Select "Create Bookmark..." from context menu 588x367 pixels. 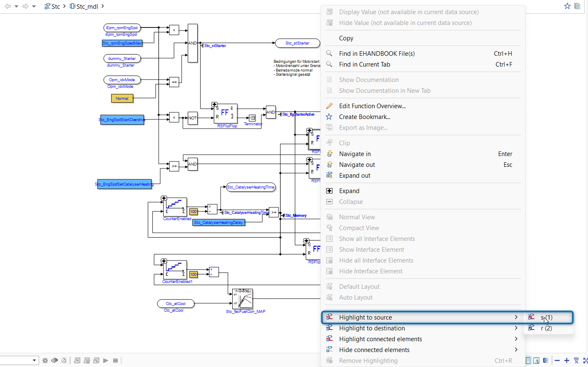[x=365, y=117]
